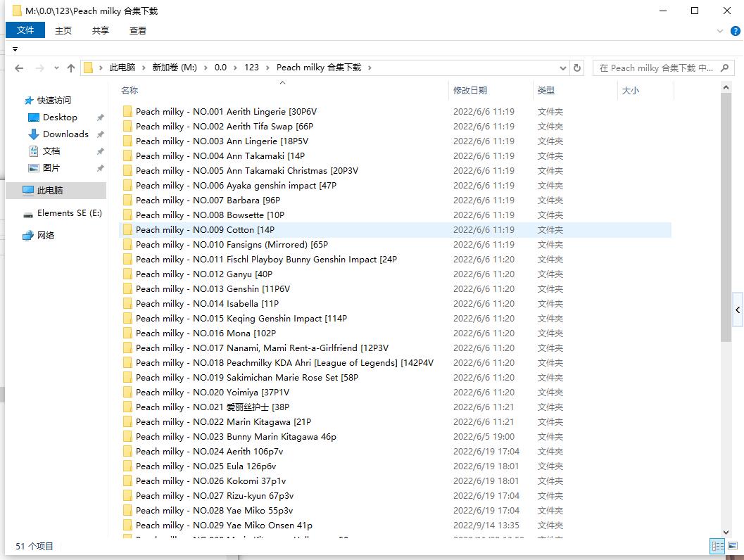Switch to the 主页 ribbon tab
This screenshot has width=744, height=560.
[x=63, y=30]
